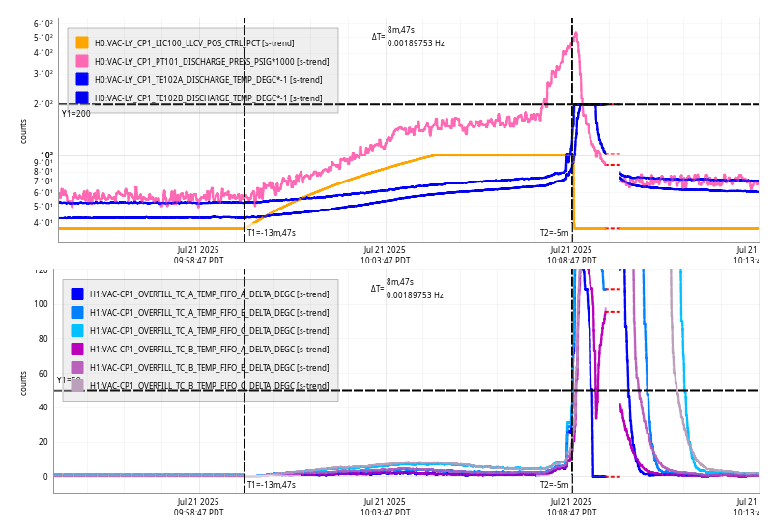Click the TC_A_TEMP_FIFO_A legend color swatch

(x=77, y=294)
